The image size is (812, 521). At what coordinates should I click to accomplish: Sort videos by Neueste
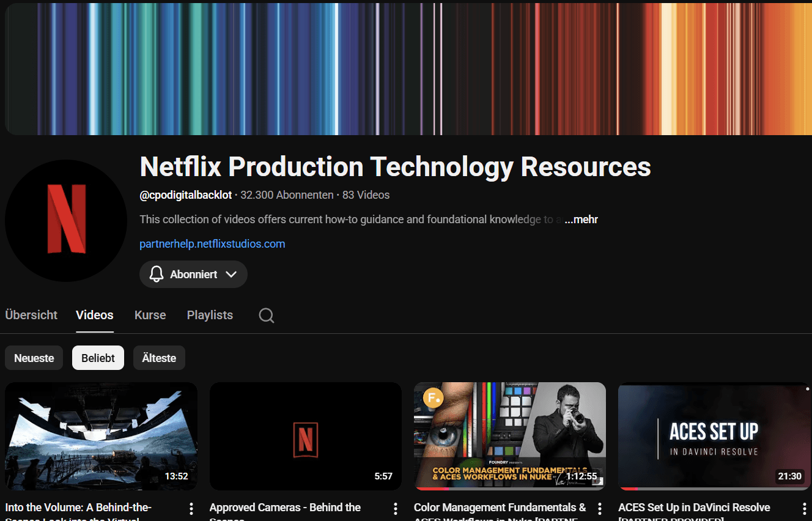click(34, 358)
